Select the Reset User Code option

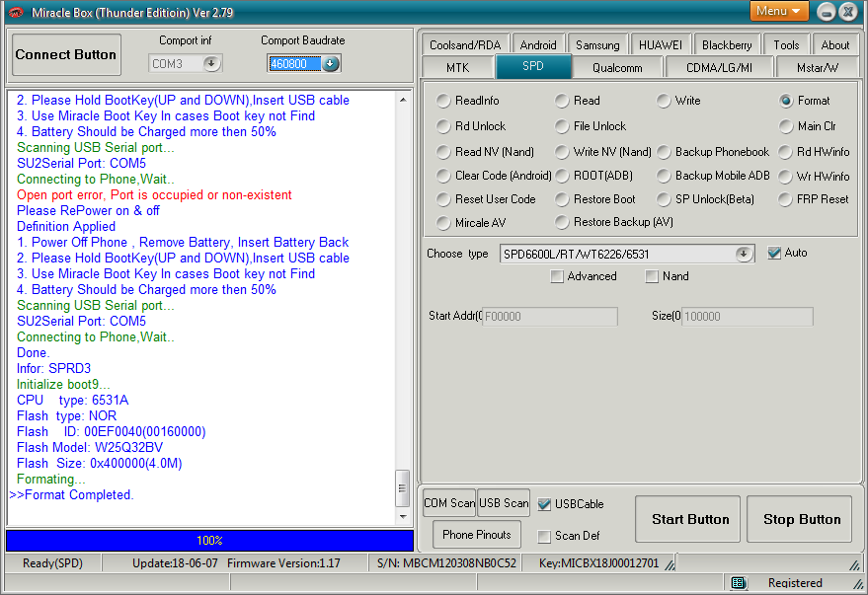(x=487, y=199)
